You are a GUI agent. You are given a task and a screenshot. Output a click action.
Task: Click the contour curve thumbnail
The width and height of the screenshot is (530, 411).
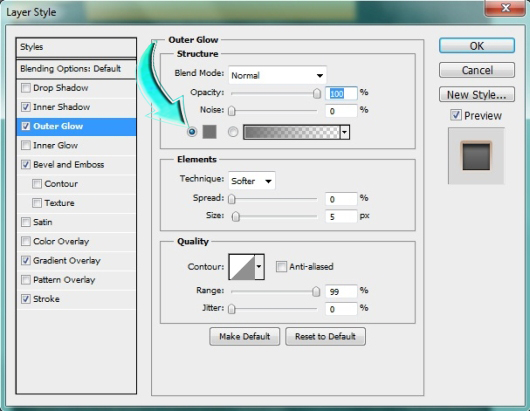click(x=242, y=267)
